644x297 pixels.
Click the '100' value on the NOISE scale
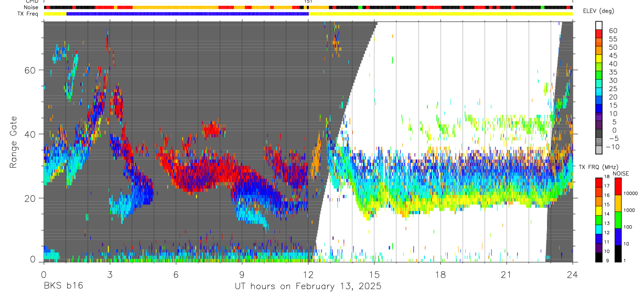click(628, 227)
